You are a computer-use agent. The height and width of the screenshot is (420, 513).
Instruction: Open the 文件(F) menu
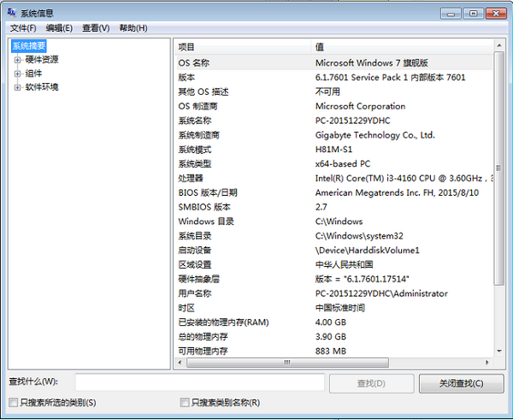[x=23, y=28]
